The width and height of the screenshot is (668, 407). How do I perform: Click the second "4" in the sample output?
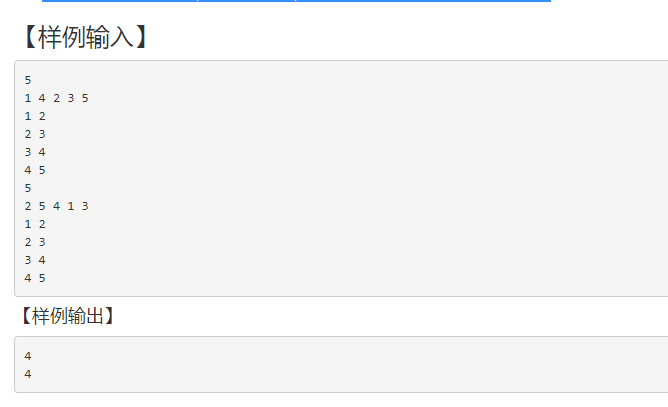coord(28,374)
